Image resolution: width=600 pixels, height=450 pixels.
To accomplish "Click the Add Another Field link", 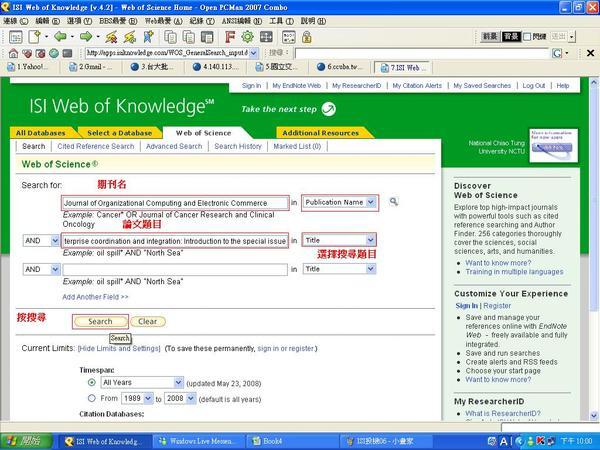I will [95, 297].
